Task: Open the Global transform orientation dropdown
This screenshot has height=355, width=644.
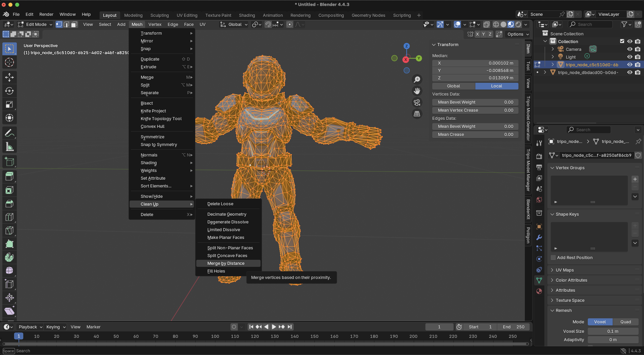Action: pos(234,25)
